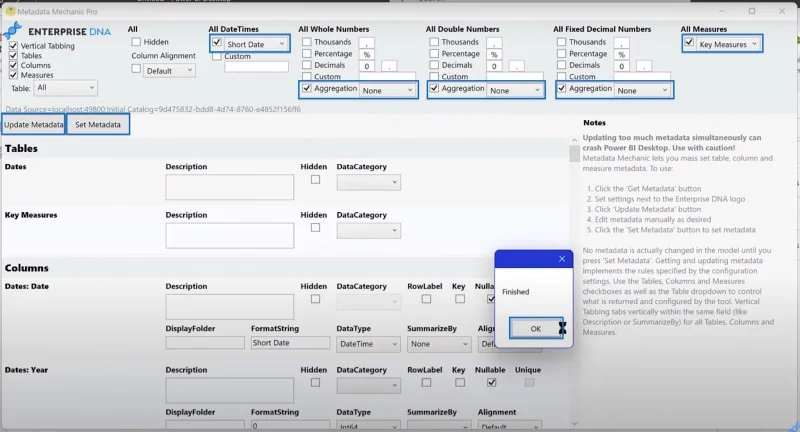Open SummarizeBy None dropdown for Dates: Date
This screenshot has width=800, height=432.
point(439,344)
